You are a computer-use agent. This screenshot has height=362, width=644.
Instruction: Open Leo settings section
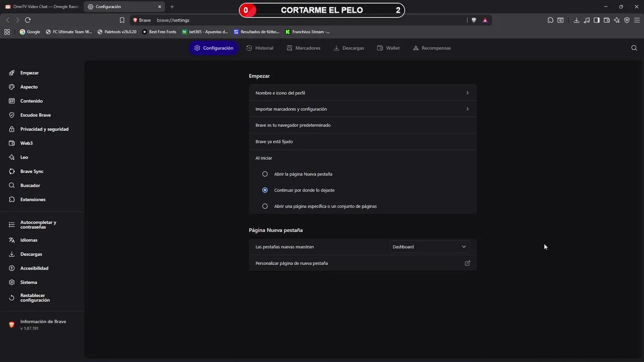pyautogui.click(x=24, y=157)
